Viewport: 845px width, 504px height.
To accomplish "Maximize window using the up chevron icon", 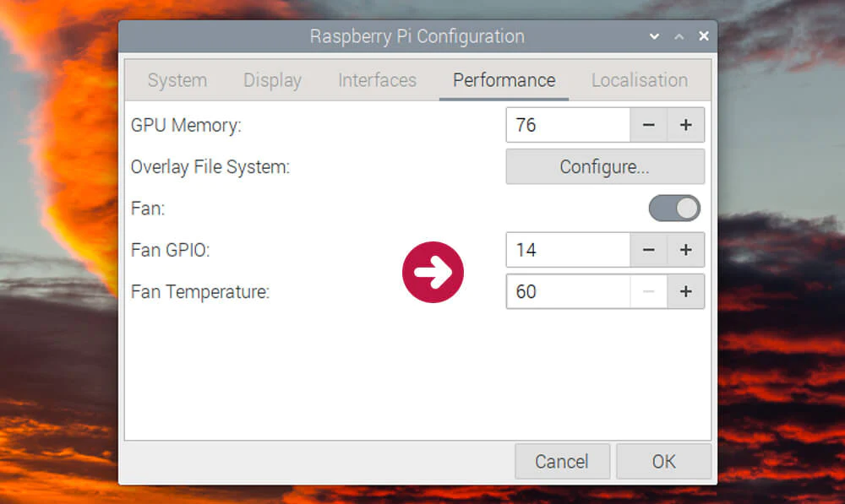I will pyautogui.click(x=679, y=37).
